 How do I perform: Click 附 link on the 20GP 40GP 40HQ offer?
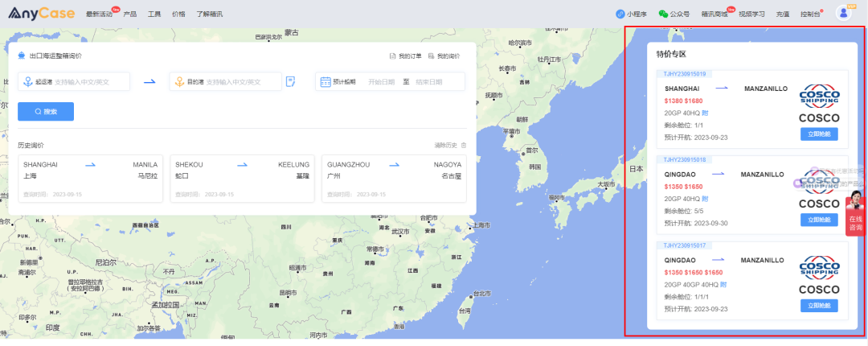pyautogui.click(x=723, y=285)
